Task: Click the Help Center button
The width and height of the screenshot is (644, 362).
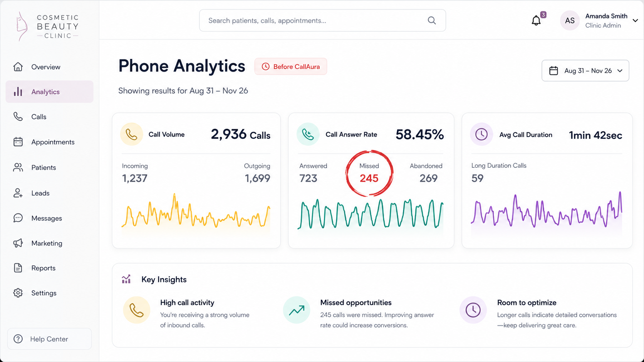Action: pyautogui.click(x=50, y=339)
